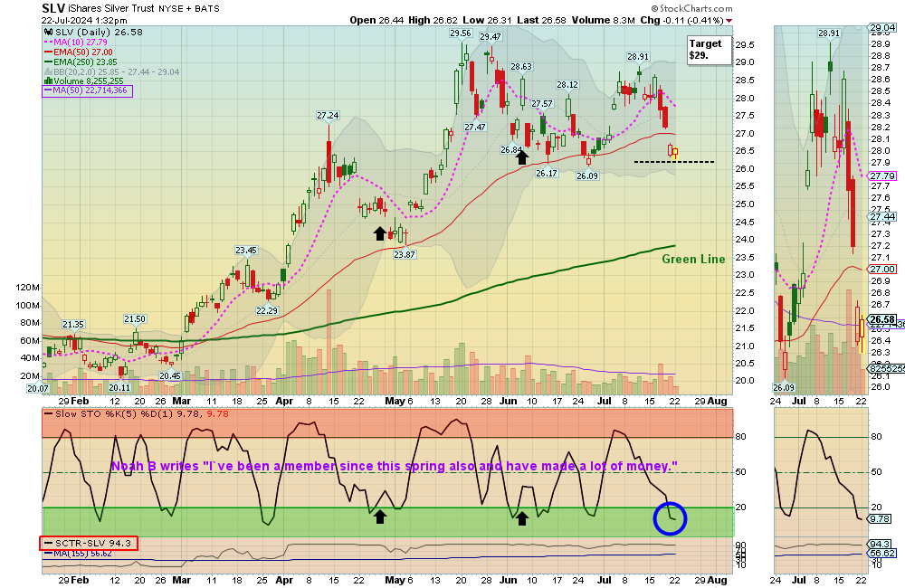Click the "MA(50) 22,714,366" legend entry
The height and width of the screenshot is (588, 905).
[x=87, y=90]
